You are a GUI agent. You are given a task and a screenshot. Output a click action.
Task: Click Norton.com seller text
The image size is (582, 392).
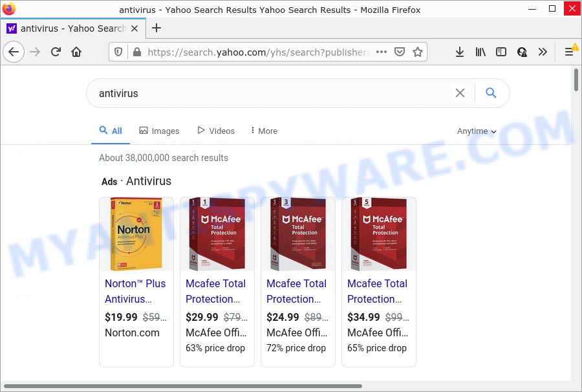pos(132,332)
